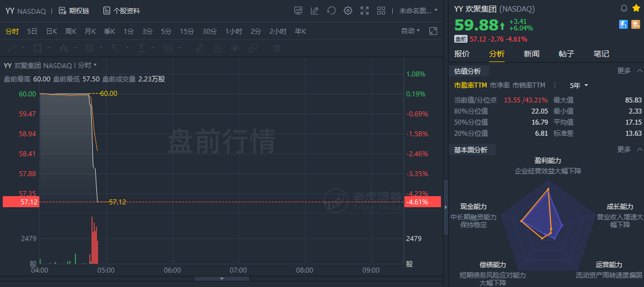Open chart settings gear icon
Image resolution: width=644 pixels, height=287 pixels.
[x=348, y=11]
